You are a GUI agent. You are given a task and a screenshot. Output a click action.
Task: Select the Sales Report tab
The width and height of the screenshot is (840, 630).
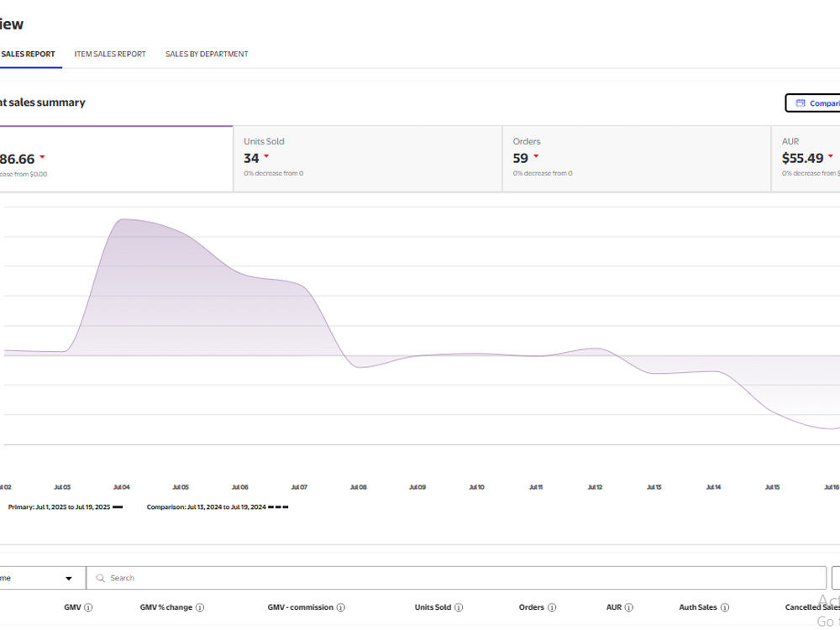pyautogui.click(x=28, y=54)
